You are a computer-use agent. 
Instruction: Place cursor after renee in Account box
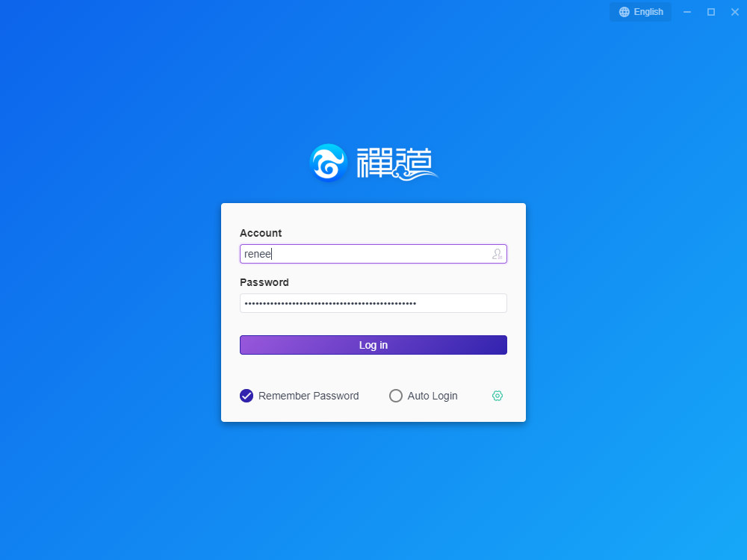272,254
